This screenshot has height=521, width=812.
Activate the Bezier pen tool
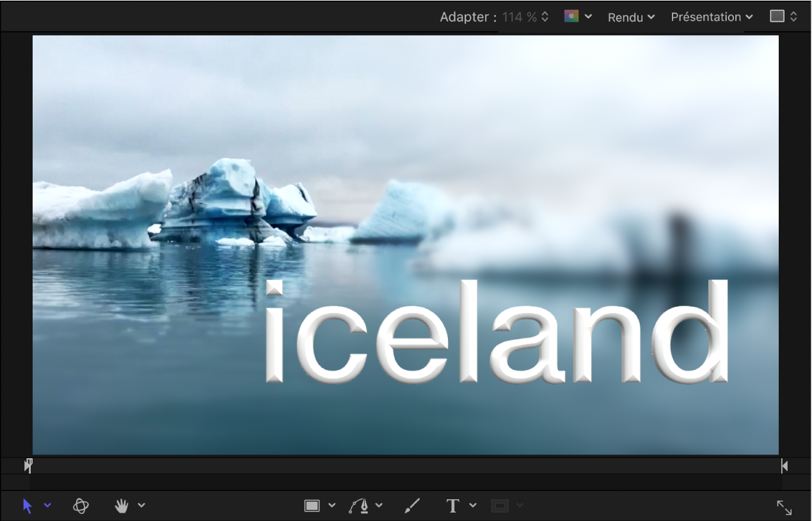click(359, 506)
